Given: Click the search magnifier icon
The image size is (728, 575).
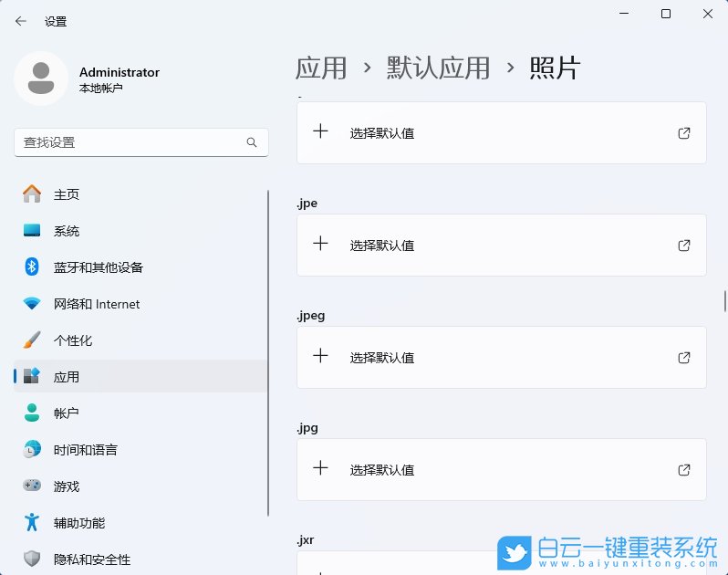Looking at the screenshot, I should click(x=252, y=142).
